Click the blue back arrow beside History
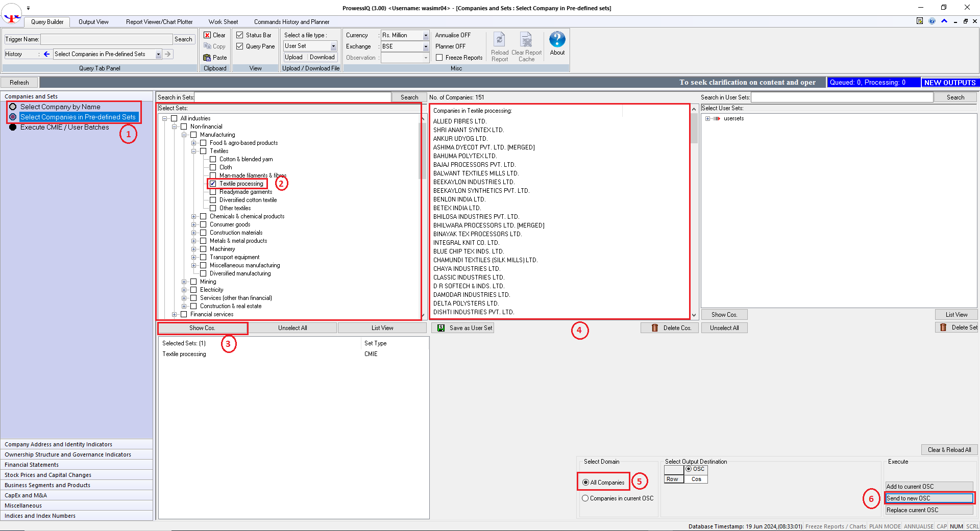This screenshot has height=531, width=980. coord(46,54)
